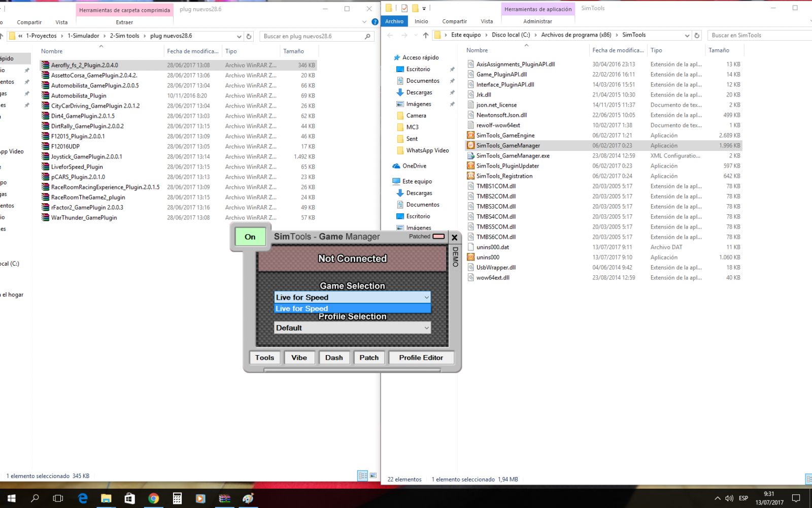Image resolution: width=812 pixels, height=508 pixels.
Task: Click the Patch button
Action: 369,358
